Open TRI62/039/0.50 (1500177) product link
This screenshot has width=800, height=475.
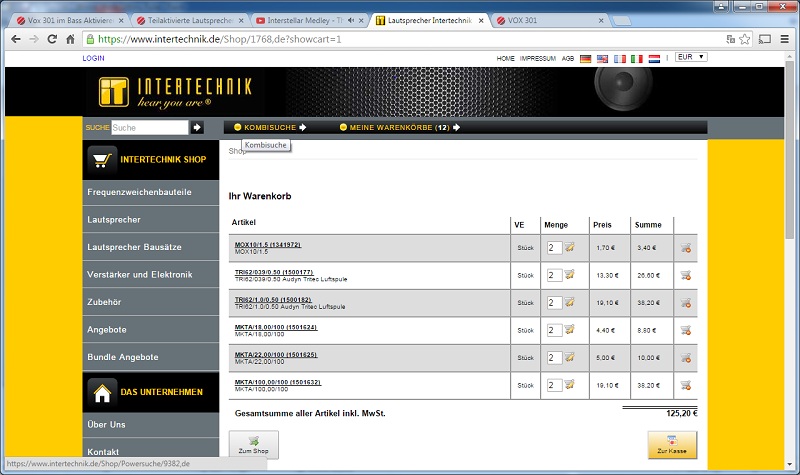(274, 272)
